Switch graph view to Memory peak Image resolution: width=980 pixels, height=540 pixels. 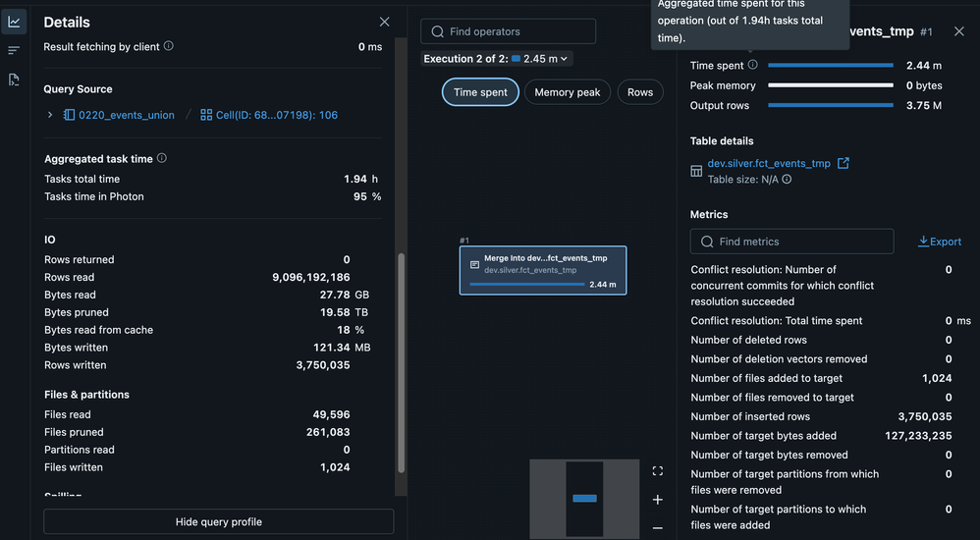coord(567,92)
